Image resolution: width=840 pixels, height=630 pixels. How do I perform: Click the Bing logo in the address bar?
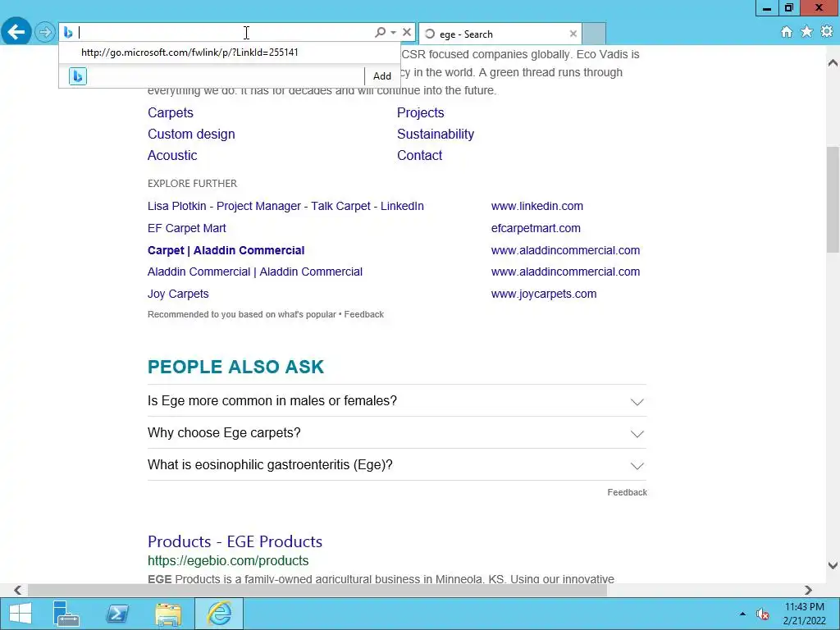pos(68,33)
